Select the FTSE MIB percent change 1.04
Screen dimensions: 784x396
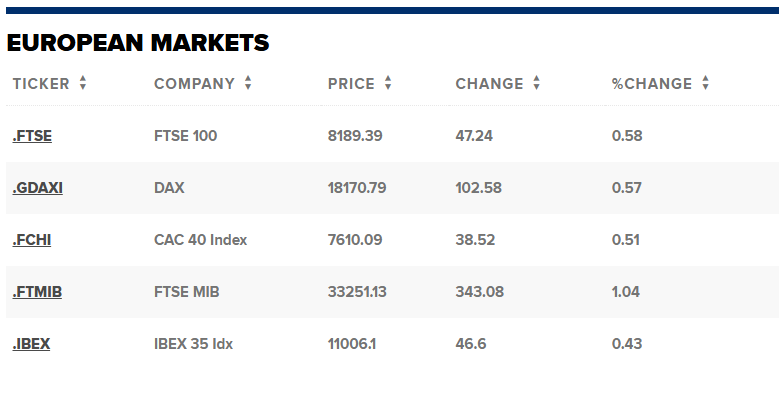click(x=626, y=292)
